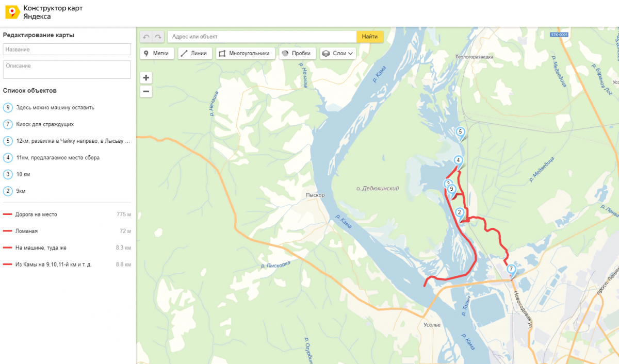Zoom in with the plus button
Screen dimensions: 619x364
[x=146, y=78]
